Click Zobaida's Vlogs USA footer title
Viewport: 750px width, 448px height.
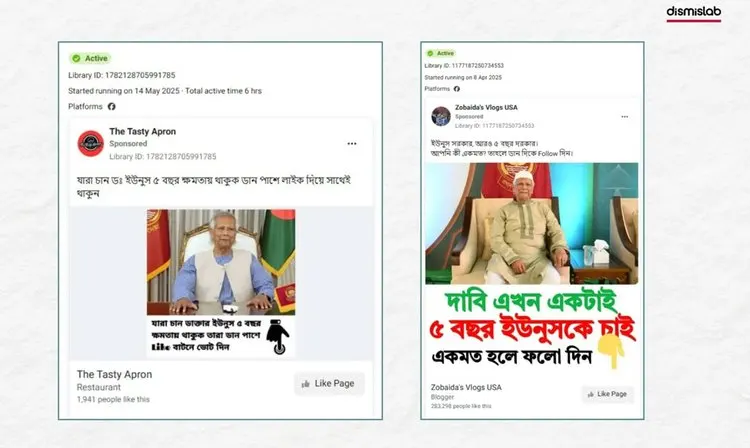pyautogui.click(x=466, y=387)
